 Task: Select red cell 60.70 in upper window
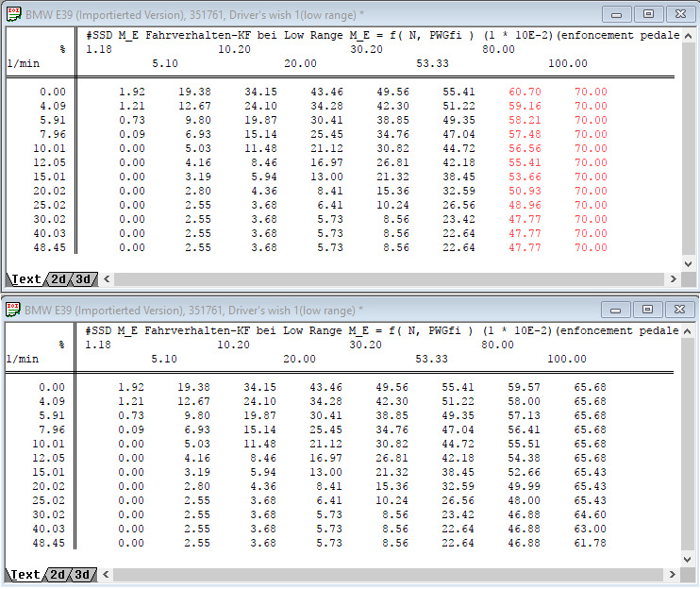(525, 92)
